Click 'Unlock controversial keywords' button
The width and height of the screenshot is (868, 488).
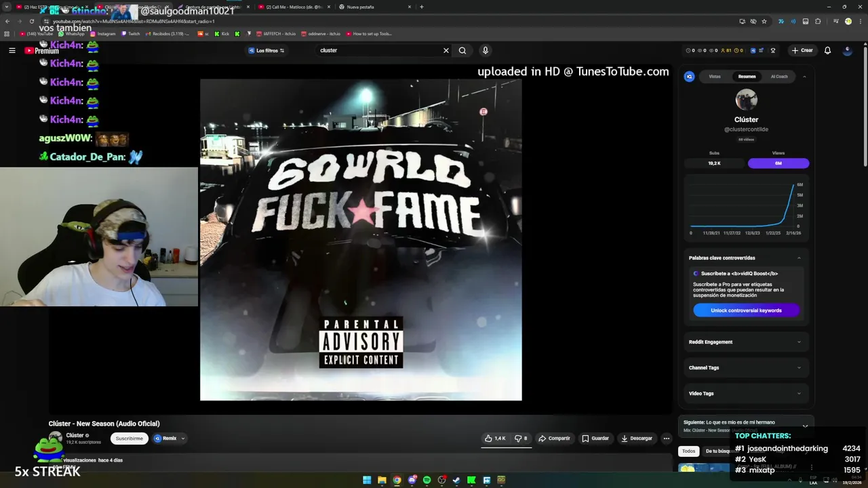point(746,310)
